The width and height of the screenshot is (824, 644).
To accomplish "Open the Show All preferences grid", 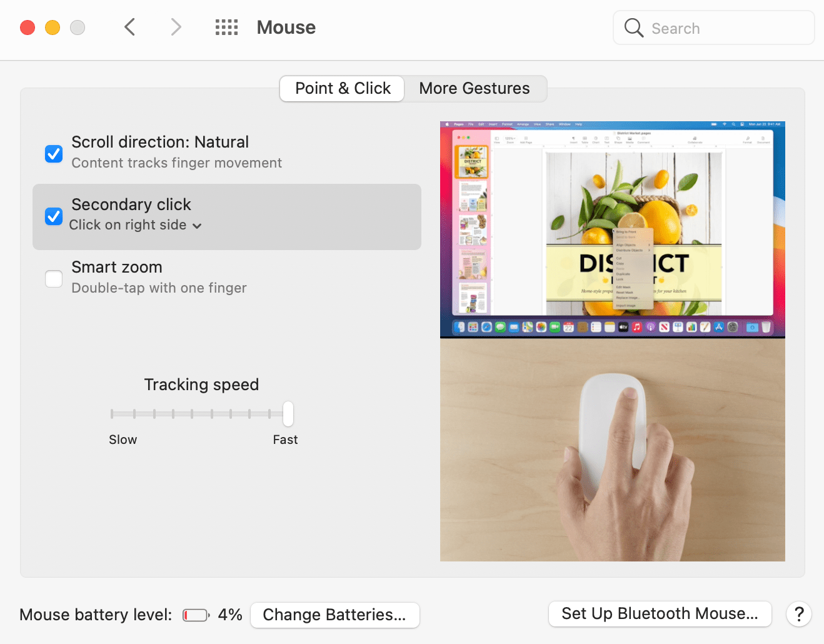I will [x=226, y=27].
